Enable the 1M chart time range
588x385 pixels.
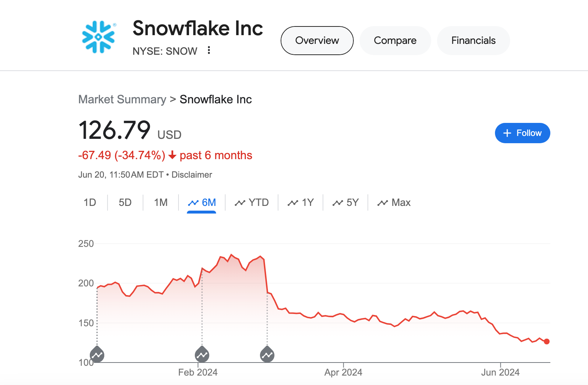161,203
